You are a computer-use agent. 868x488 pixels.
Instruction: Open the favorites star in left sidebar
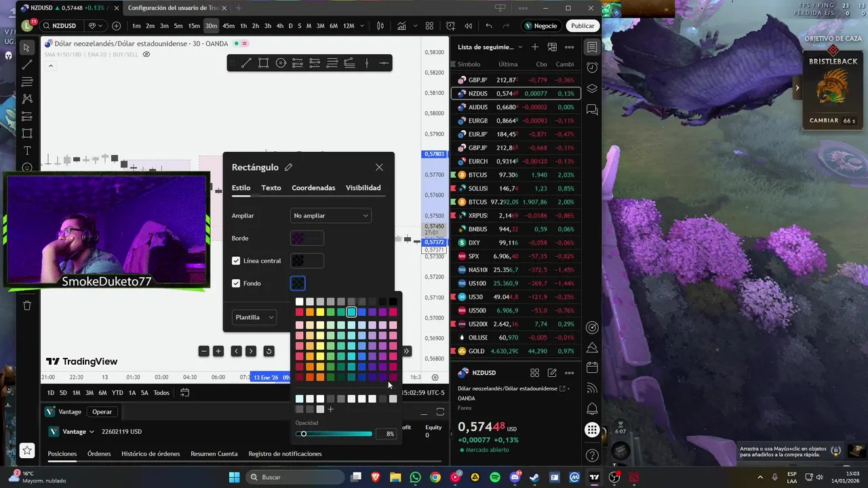pyautogui.click(x=27, y=450)
